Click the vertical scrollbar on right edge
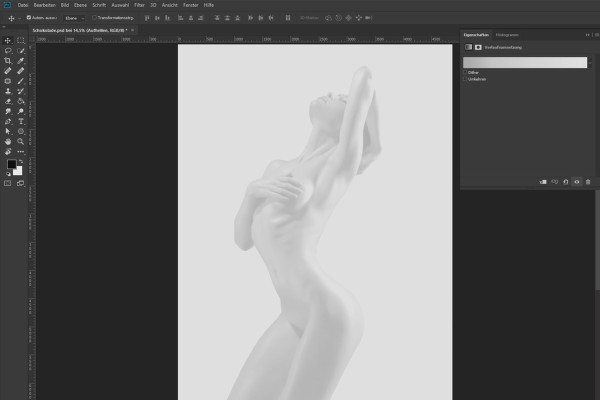This screenshot has height=400, width=600. click(598, 239)
